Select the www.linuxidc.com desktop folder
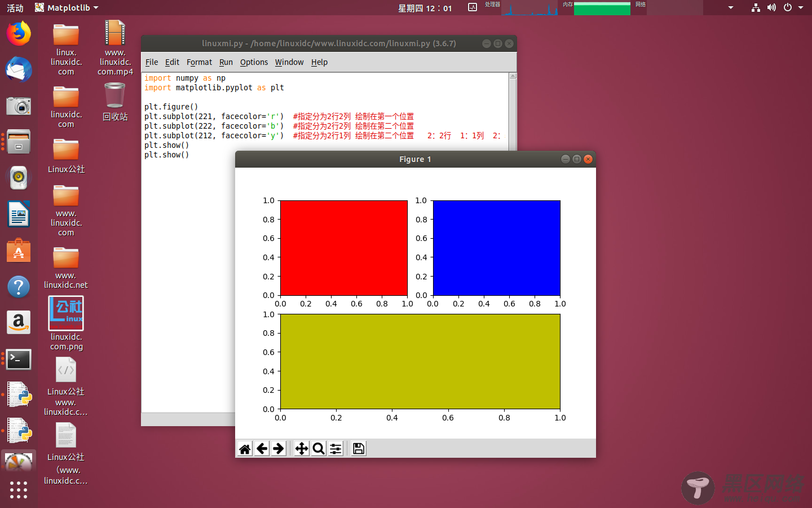The height and width of the screenshot is (508, 812). pos(66,211)
